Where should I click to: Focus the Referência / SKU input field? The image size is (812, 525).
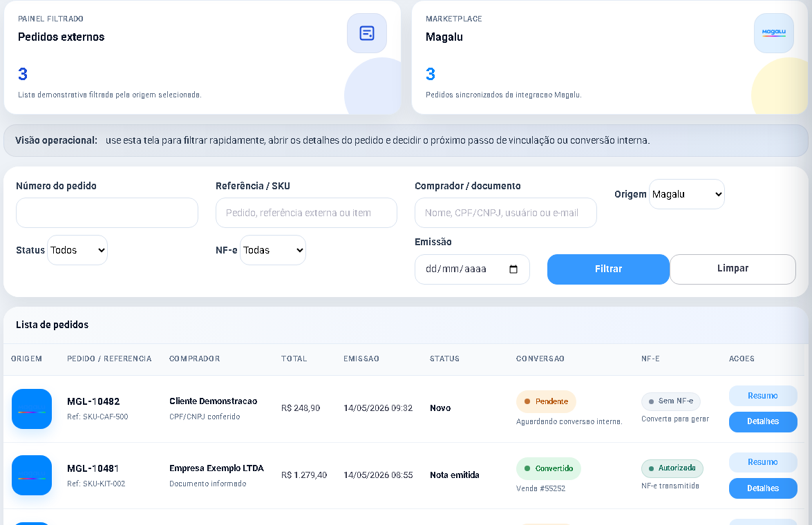307,213
